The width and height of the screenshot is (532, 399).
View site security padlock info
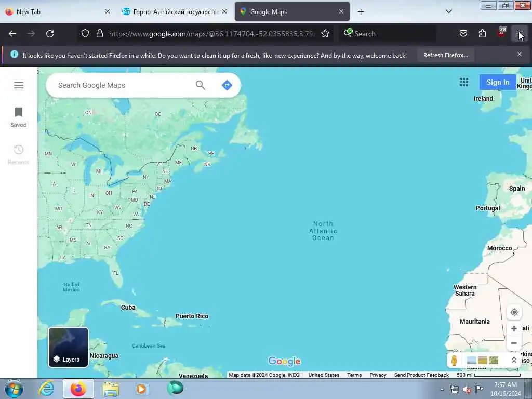pyautogui.click(x=99, y=34)
